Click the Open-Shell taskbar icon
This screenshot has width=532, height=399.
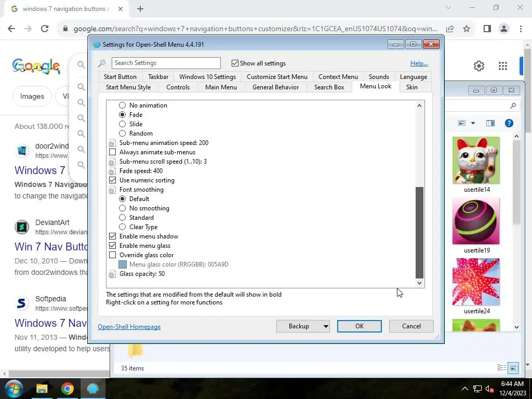92,389
